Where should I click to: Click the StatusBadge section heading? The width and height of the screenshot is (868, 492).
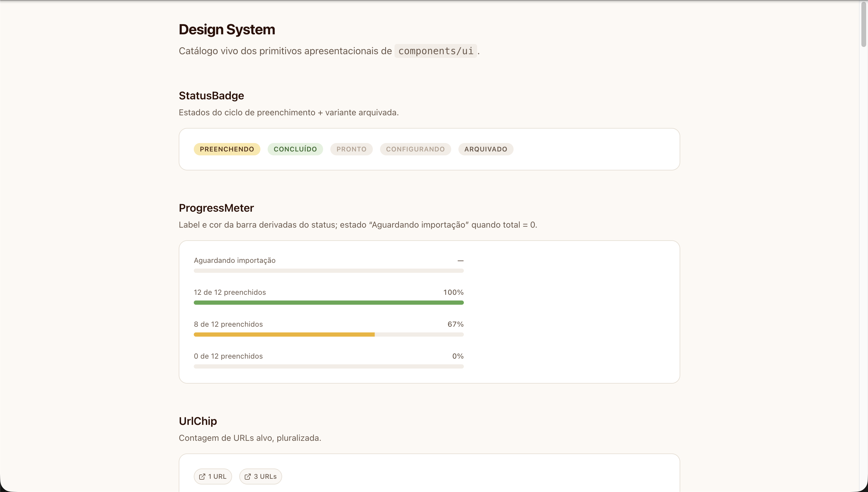point(211,96)
